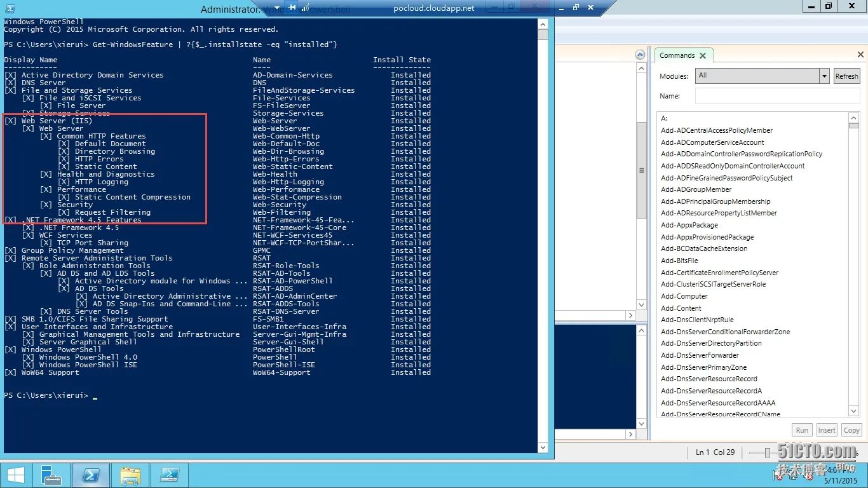
Task: Select Add-DnsServerDirectoryPartition command
Action: coord(711,343)
